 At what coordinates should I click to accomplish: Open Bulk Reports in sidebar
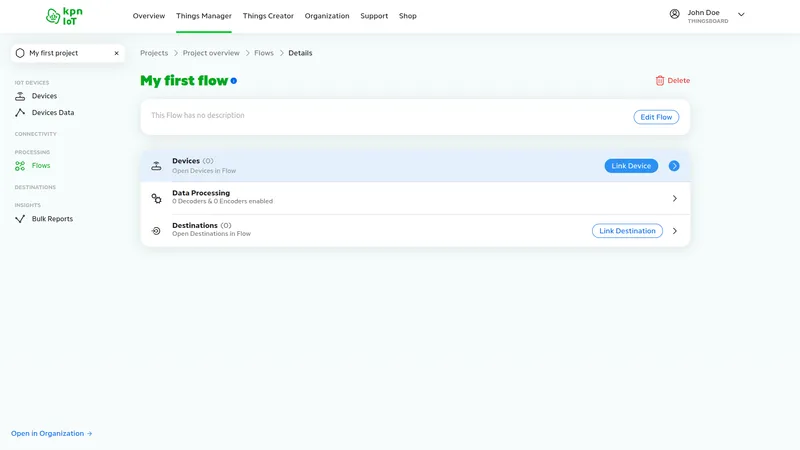pos(52,219)
